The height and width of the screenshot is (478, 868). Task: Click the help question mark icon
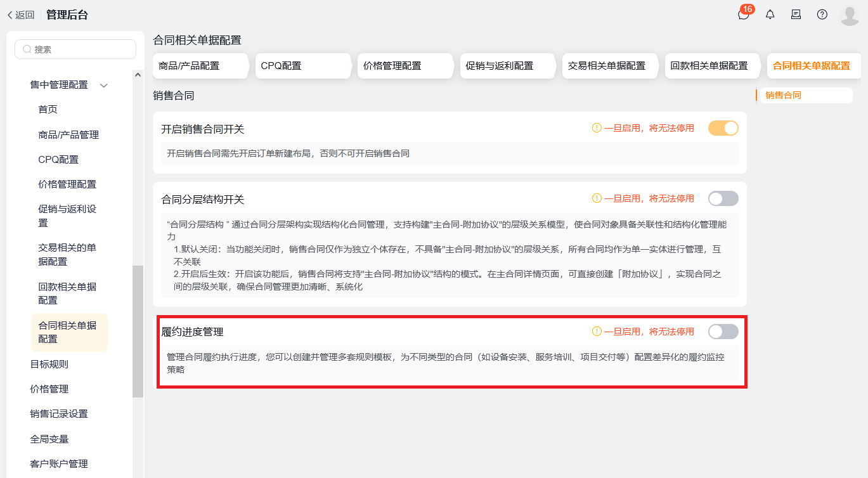coord(822,15)
